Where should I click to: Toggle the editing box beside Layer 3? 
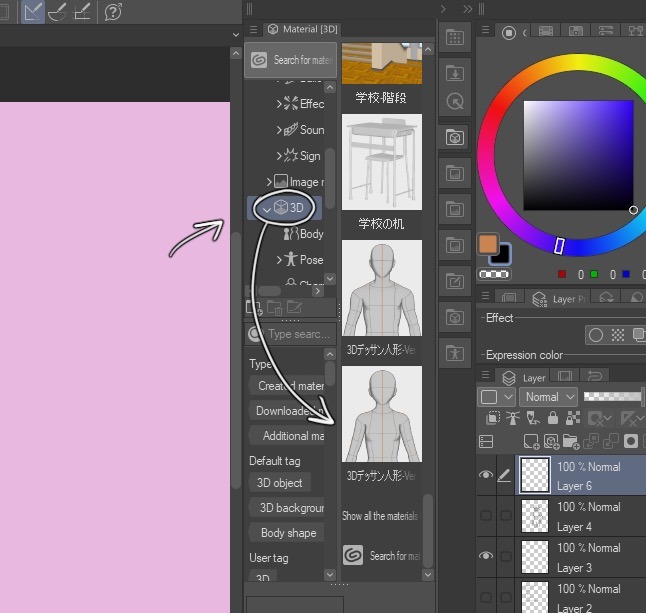506,556
